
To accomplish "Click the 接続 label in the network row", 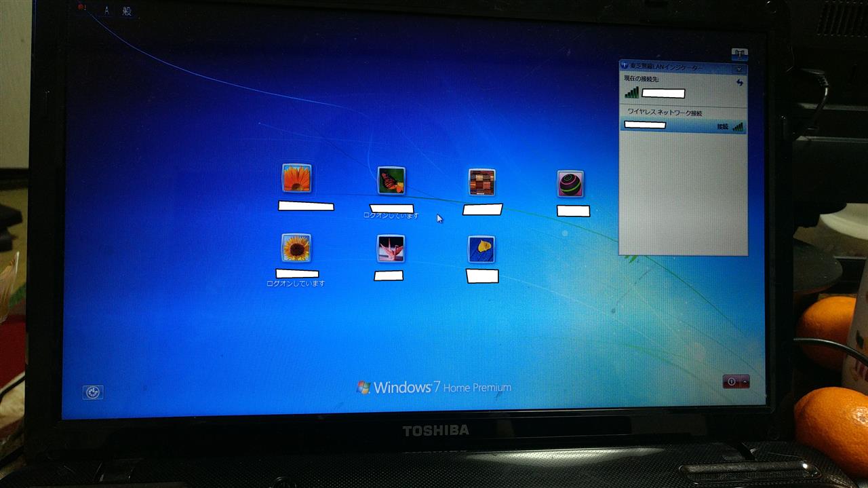I will 722,127.
